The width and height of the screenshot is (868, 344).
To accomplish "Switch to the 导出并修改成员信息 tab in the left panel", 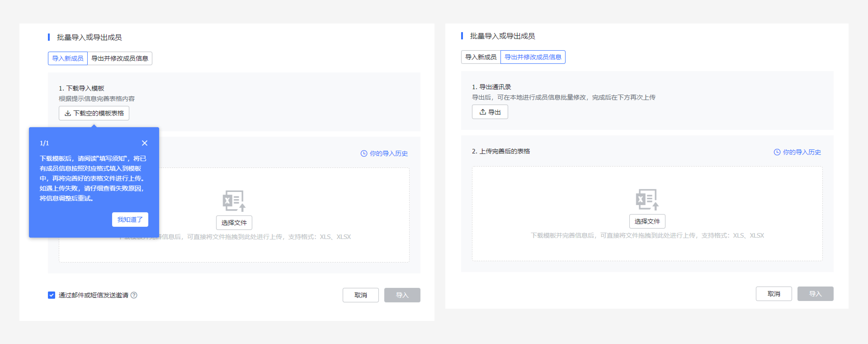I will 120,58.
